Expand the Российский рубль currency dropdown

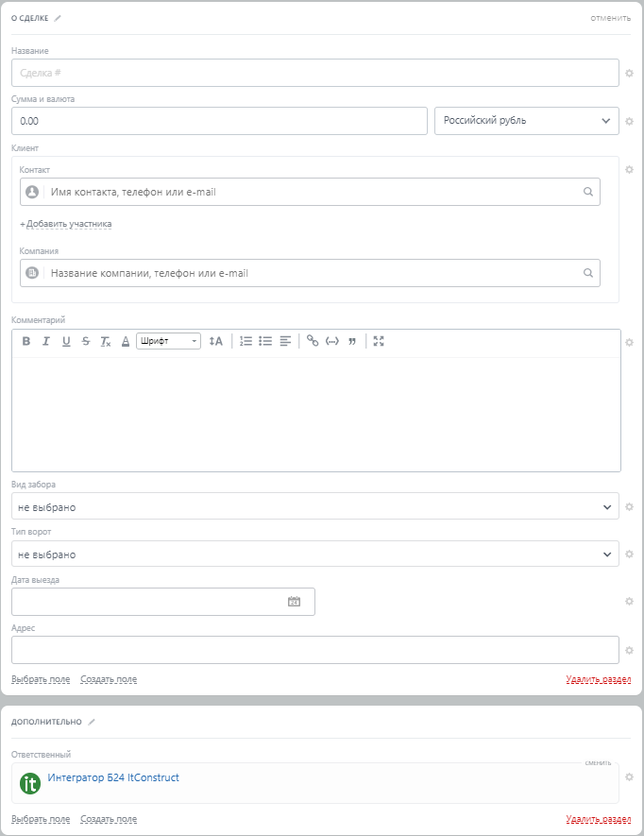[526, 121]
